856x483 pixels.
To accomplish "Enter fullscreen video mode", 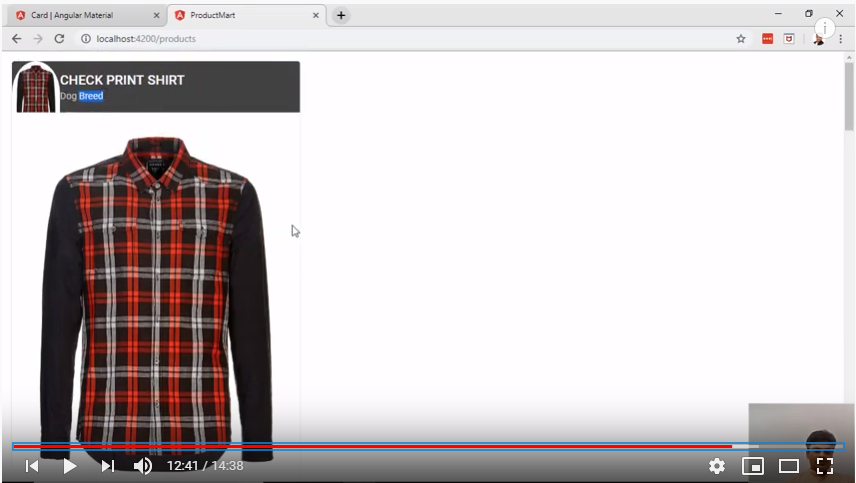I will point(825,466).
